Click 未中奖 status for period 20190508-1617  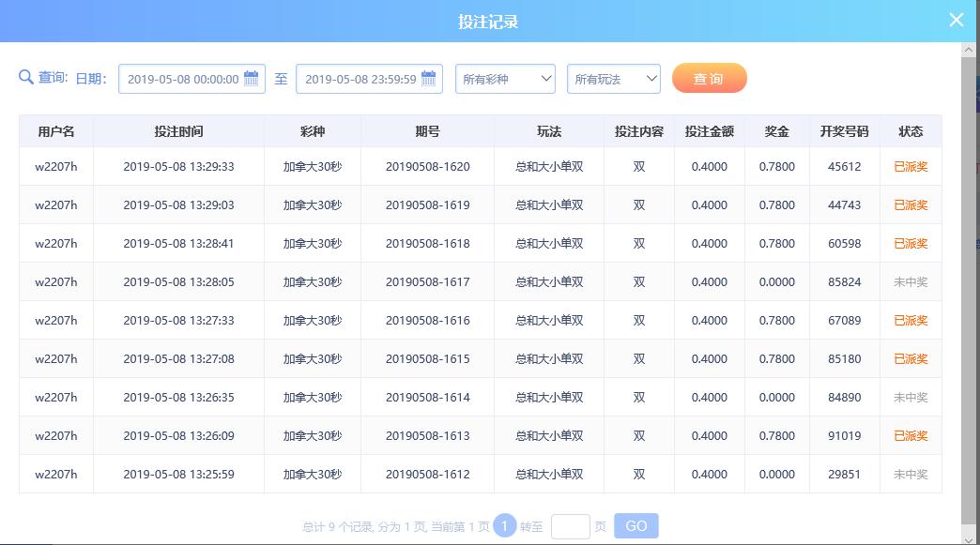coord(911,282)
